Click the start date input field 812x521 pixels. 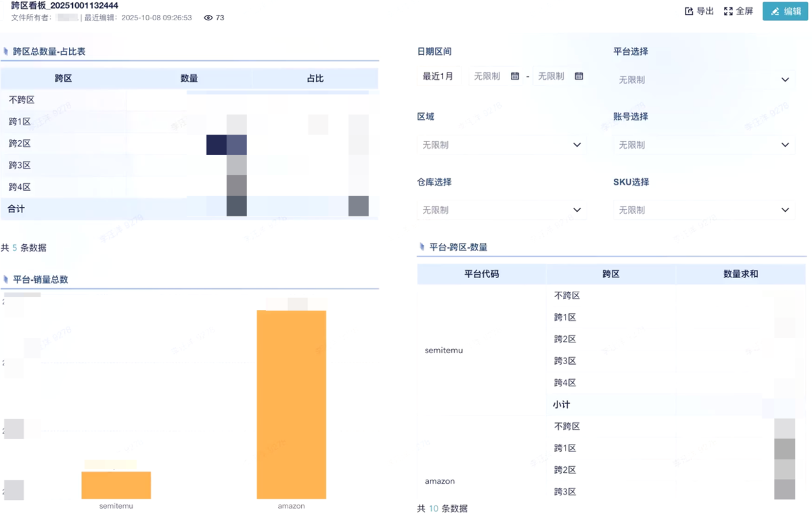point(487,76)
